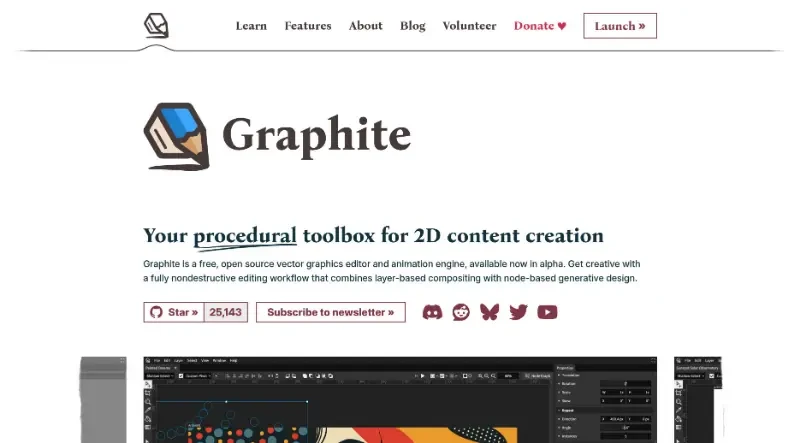Open the YouTube channel icon

click(547, 312)
